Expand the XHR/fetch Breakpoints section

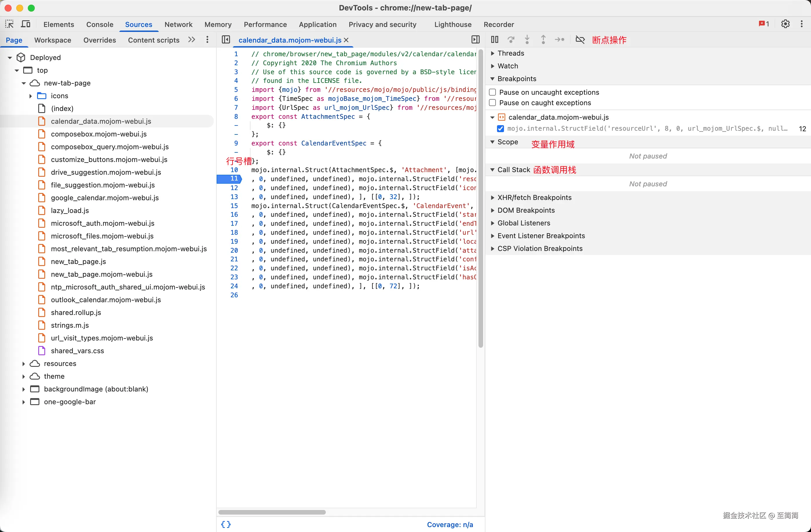point(534,198)
